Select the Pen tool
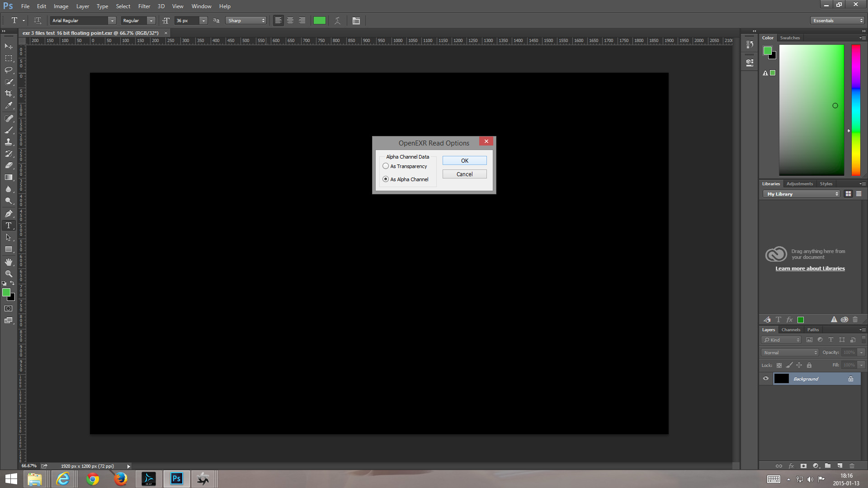 pos(9,213)
